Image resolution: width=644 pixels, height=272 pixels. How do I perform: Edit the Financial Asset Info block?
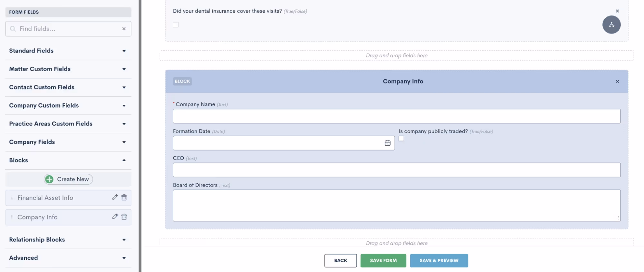coord(115,197)
